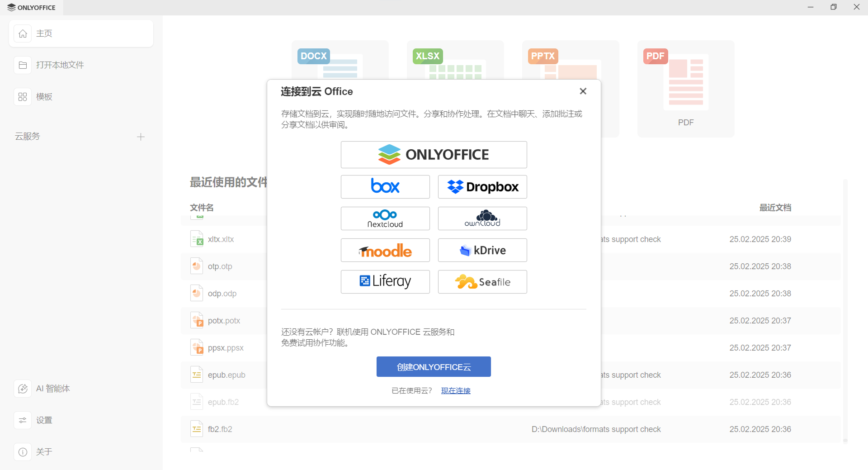Click the 现在连接 link
This screenshot has height=470, width=868.
point(455,390)
